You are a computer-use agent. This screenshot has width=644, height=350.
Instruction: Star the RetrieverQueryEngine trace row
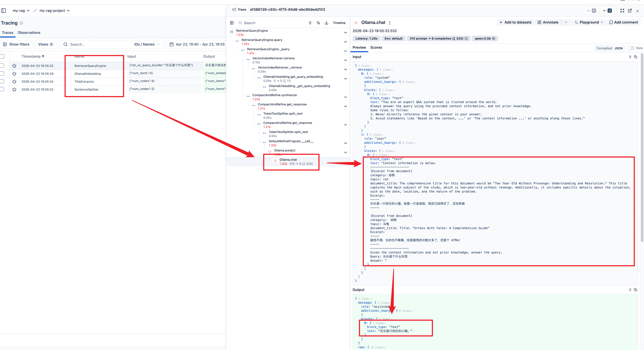[x=14, y=66]
